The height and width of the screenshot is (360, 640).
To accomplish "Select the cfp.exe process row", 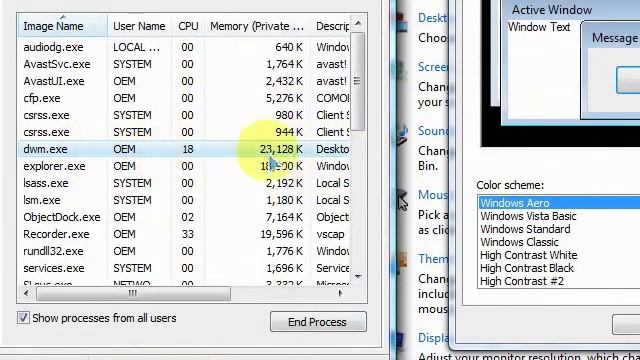I will 184,98.
